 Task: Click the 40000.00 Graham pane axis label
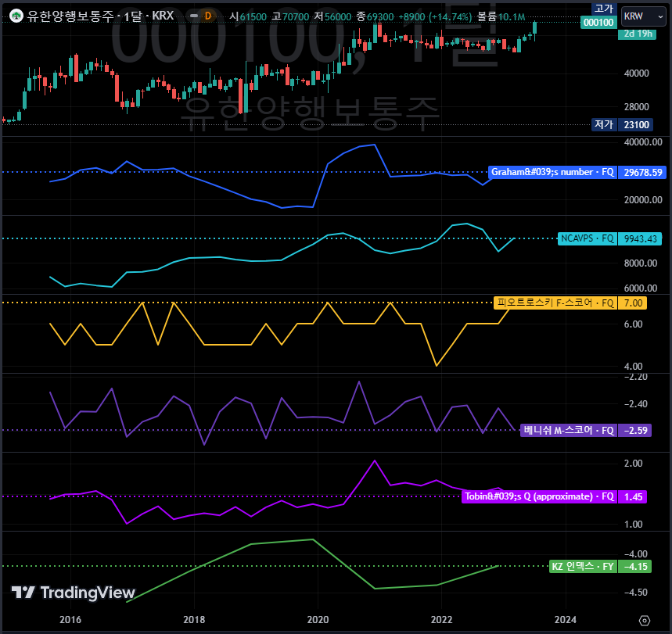pyautogui.click(x=643, y=142)
